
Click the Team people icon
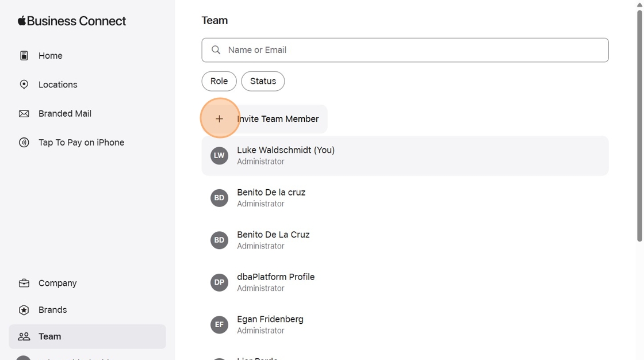(x=24, y=336)
